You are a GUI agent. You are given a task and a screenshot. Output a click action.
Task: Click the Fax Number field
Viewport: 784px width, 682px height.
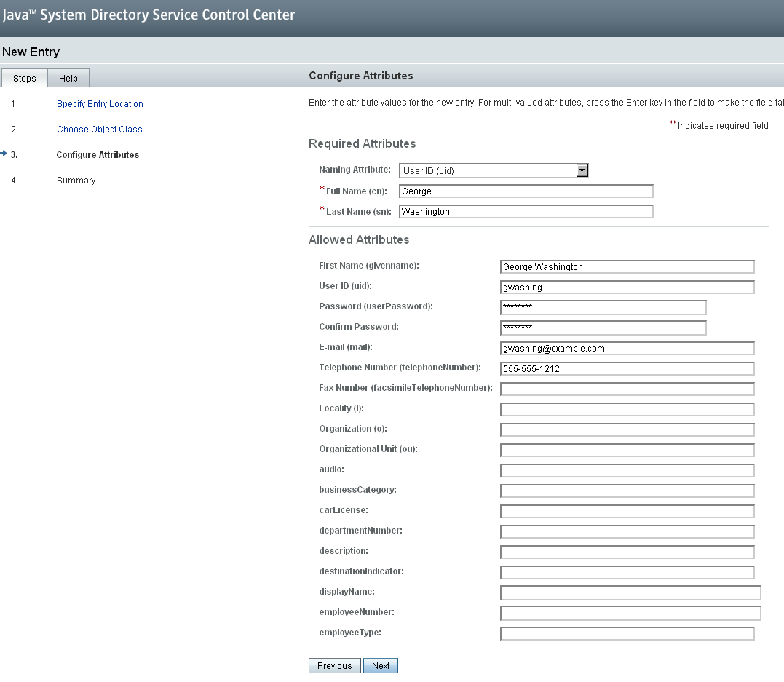627,389
